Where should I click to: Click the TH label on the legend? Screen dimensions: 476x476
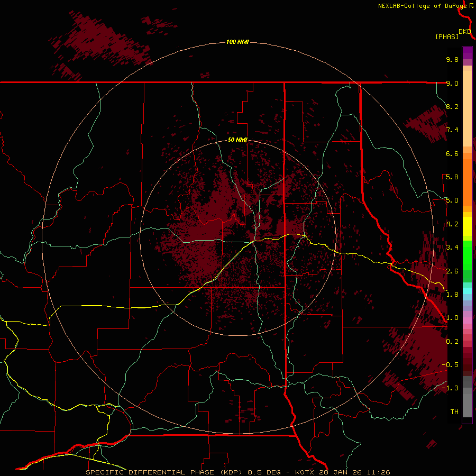coord(454,412)
